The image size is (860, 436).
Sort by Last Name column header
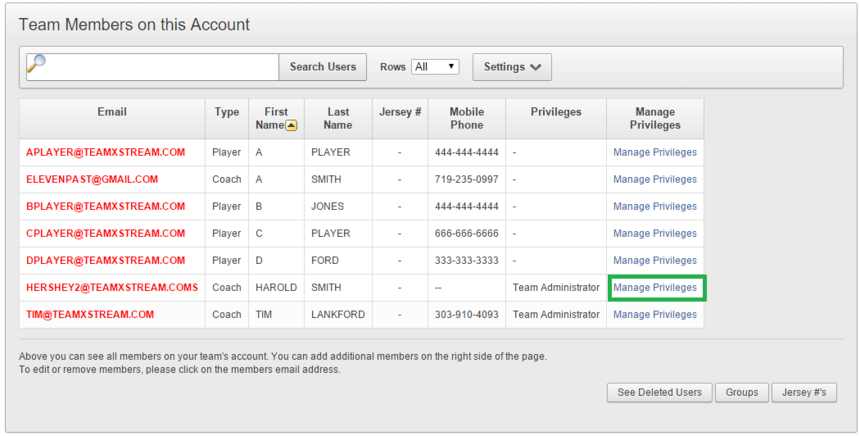pyautogui.click(x=338, y=118)
